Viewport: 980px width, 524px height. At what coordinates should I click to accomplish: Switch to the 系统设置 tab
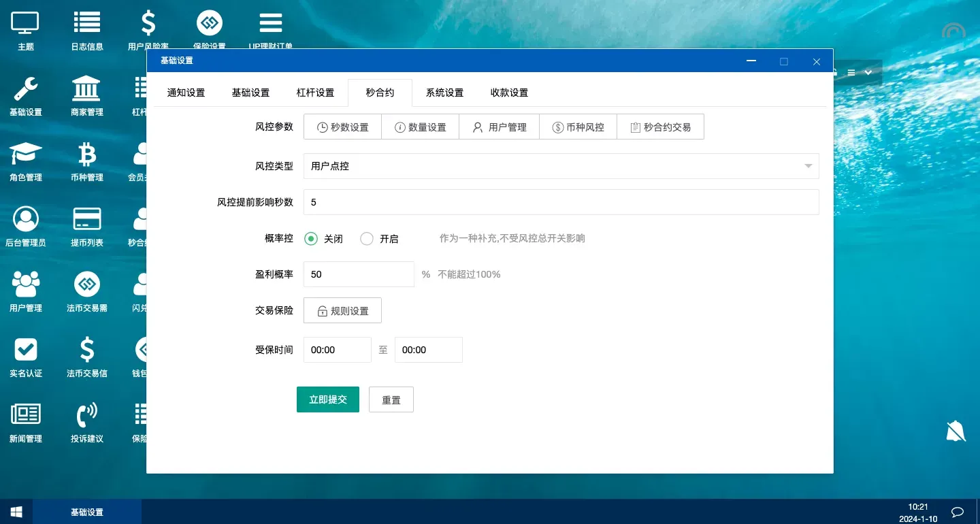pos(444,93)
